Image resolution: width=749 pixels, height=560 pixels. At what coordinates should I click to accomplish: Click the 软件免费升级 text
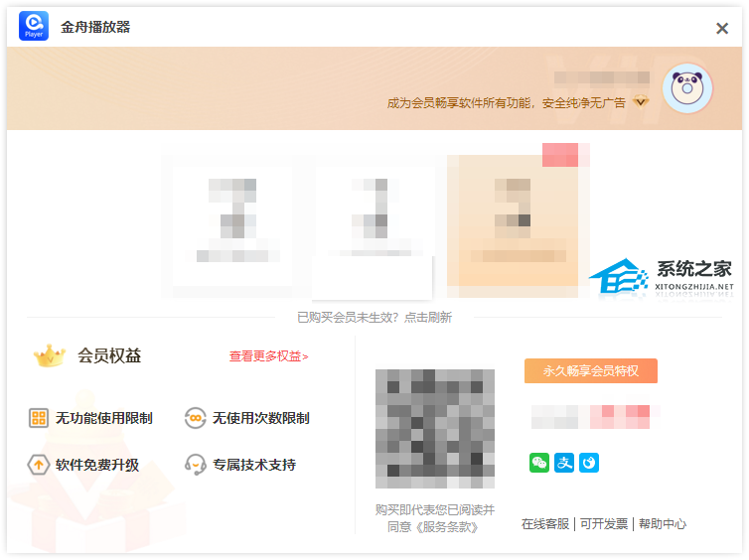(97, 465)
